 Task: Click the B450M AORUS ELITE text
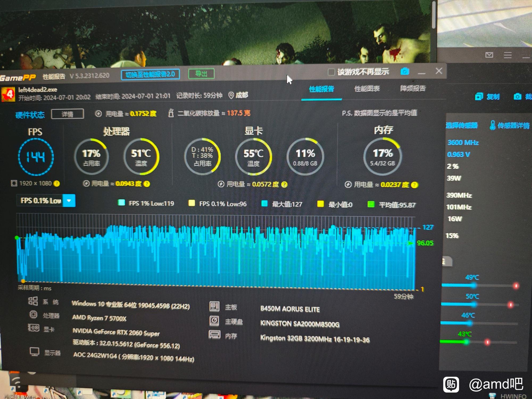click(x=290, y=309)
